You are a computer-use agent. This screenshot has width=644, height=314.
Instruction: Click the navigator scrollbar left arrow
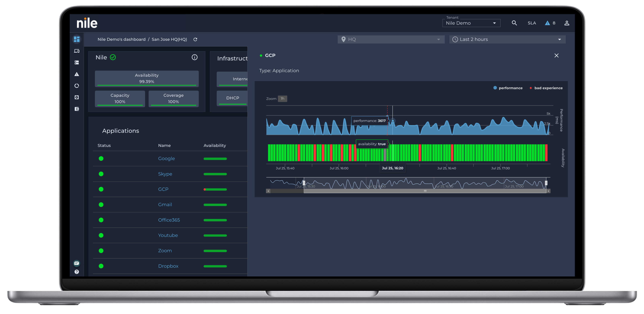(x=268, y=191)
